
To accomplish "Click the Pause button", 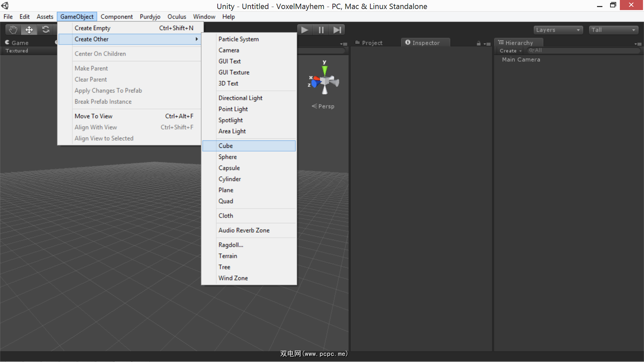I will click(321, 30).
